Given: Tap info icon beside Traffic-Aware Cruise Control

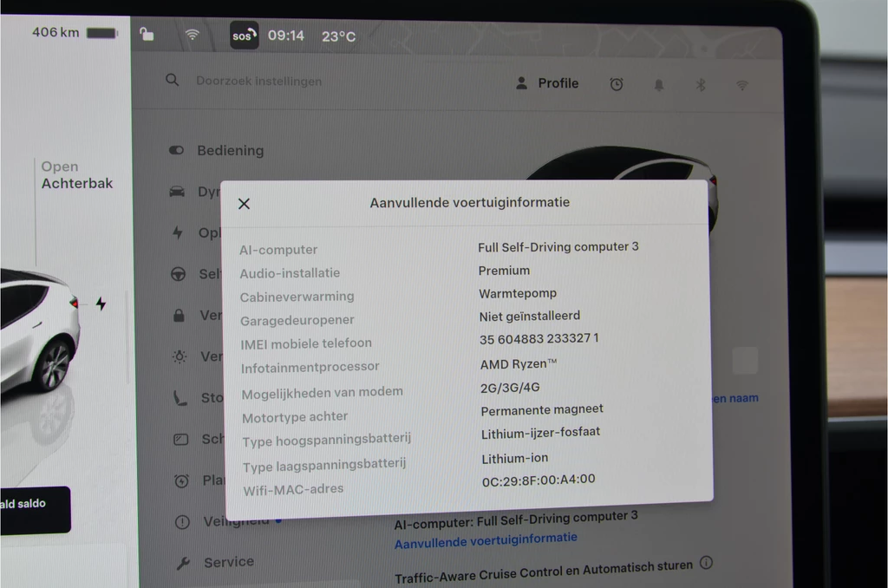Looking at the screenshot, I should pyautogui.click(x=706, y=563).
